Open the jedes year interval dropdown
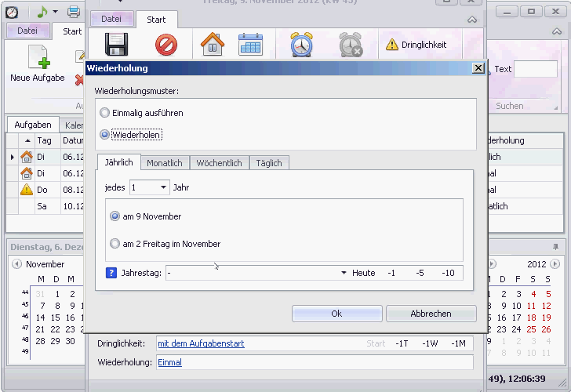The image size is (571, 392). [x=163, y=187]
